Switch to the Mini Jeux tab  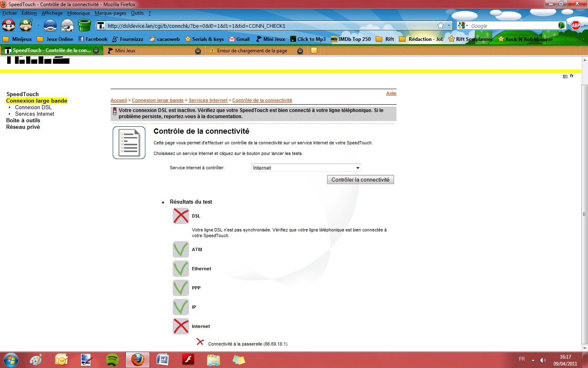click(154, 51)
